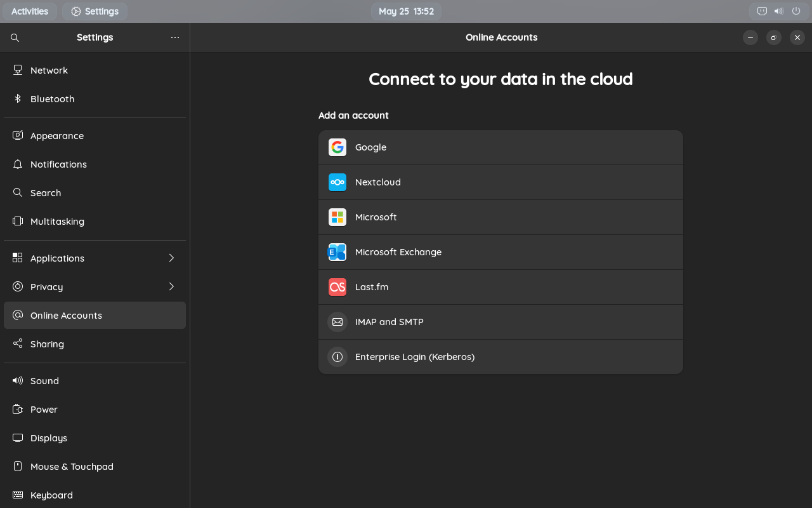This screenshot has width=812, height=508.
Task: Click the Privacy icon in sidebar
Action: point(18,286)
